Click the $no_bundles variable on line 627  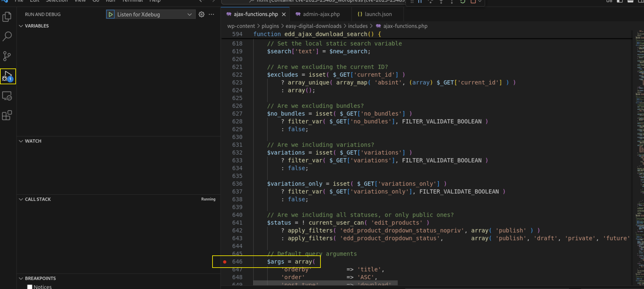coord(286,114)
